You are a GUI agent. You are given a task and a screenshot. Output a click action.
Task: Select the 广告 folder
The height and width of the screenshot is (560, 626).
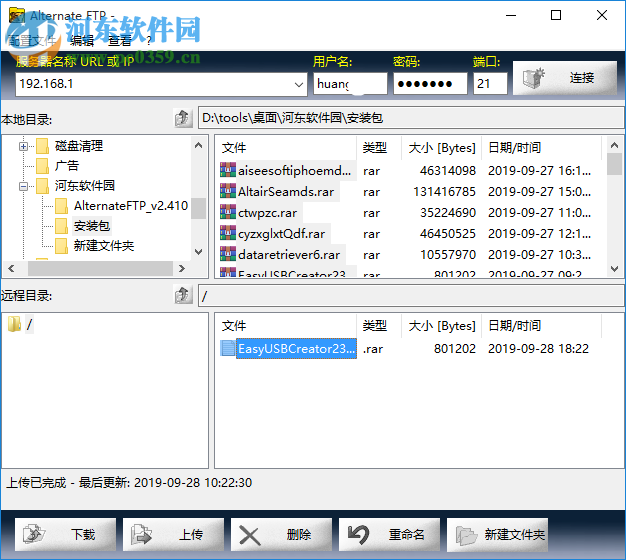pos(67,166)
